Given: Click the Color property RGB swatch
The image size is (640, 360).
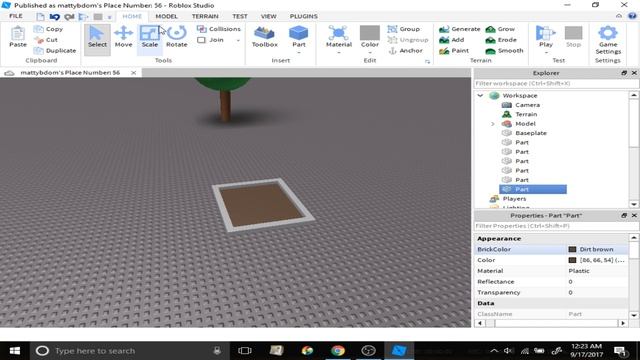Looking at the screenshot, I should 572,260.
